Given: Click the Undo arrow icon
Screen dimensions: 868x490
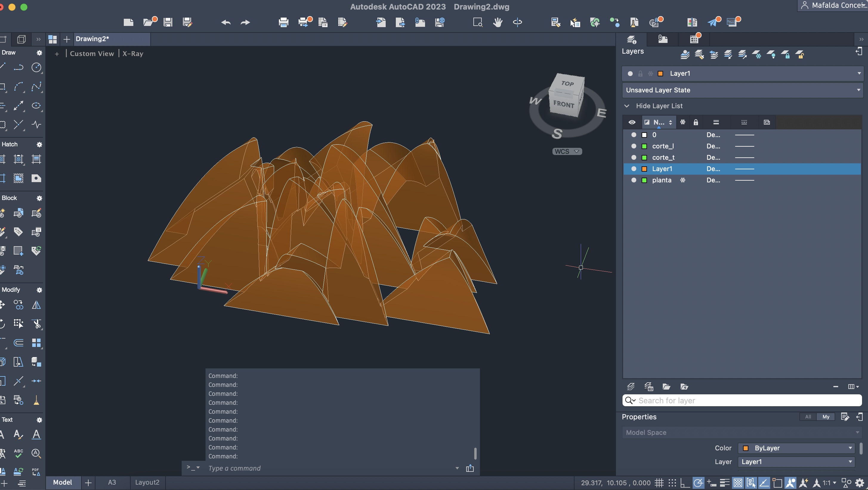Looking at the screenshot, I should click(226, 22).
